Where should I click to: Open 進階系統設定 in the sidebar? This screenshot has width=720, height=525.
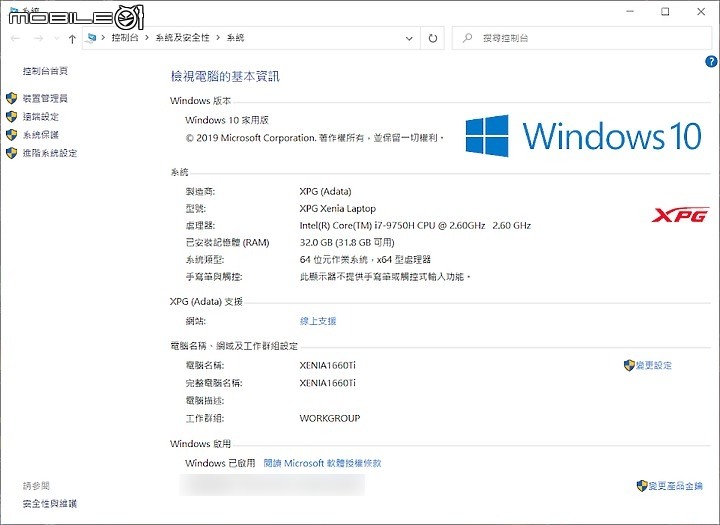tap(50, 153)
